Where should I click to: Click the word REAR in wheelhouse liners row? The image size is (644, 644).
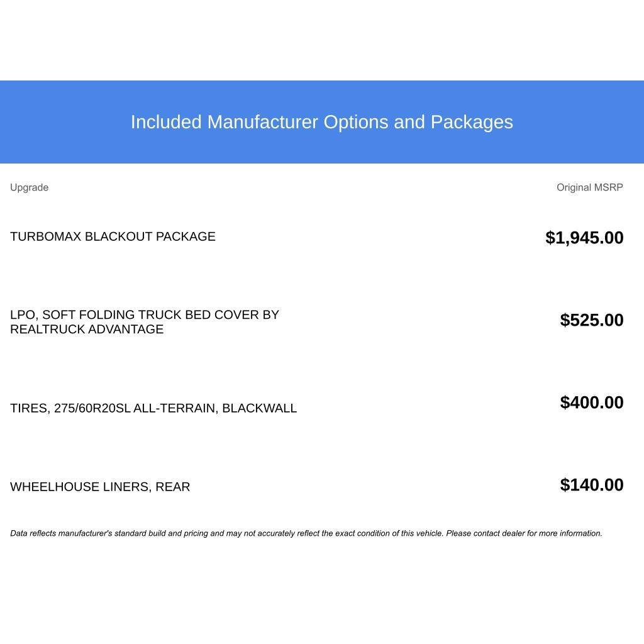[x=172, y=487]
